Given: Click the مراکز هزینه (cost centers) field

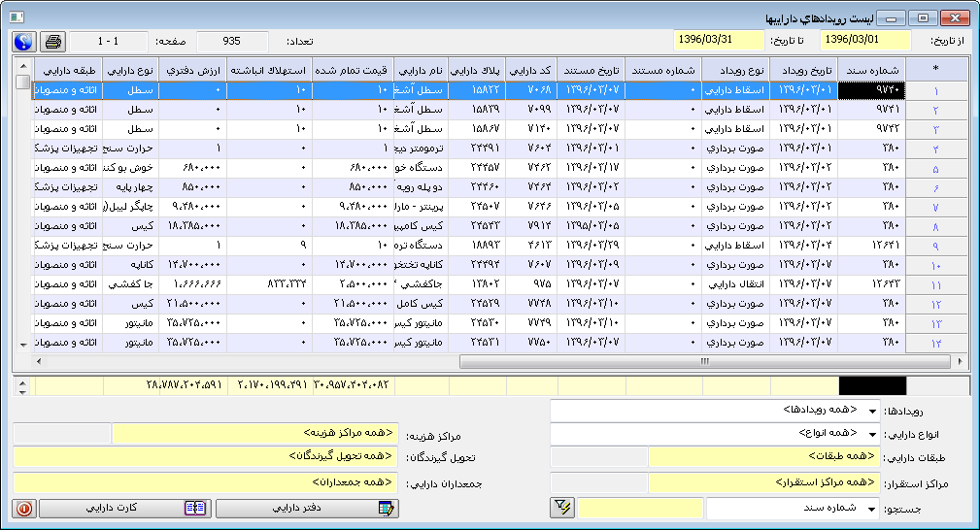Looking at the screenshot, I should (254, 434).
